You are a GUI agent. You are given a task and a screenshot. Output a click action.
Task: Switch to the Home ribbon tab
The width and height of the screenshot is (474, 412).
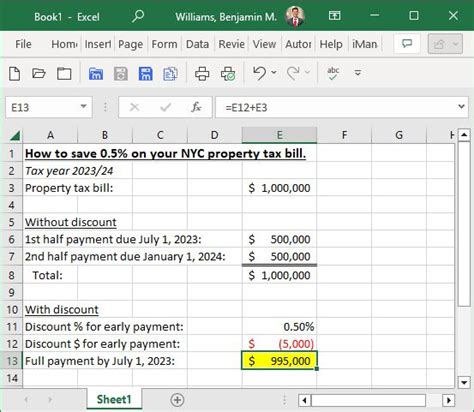click(64, 44)
